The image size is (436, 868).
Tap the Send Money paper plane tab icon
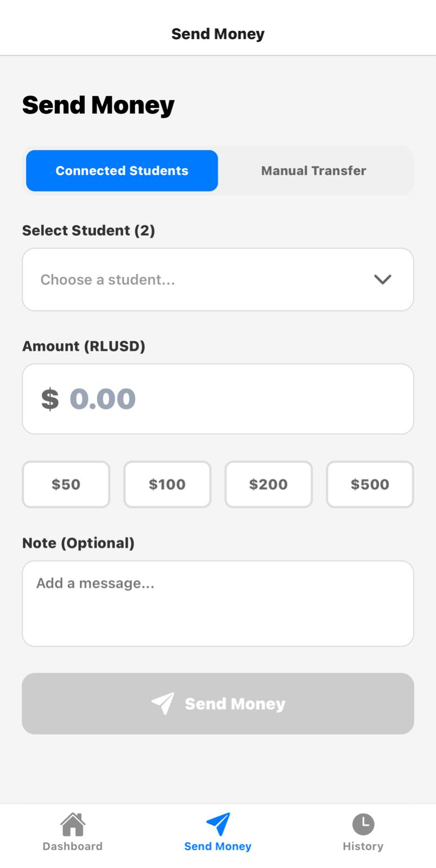click(218, 824)
